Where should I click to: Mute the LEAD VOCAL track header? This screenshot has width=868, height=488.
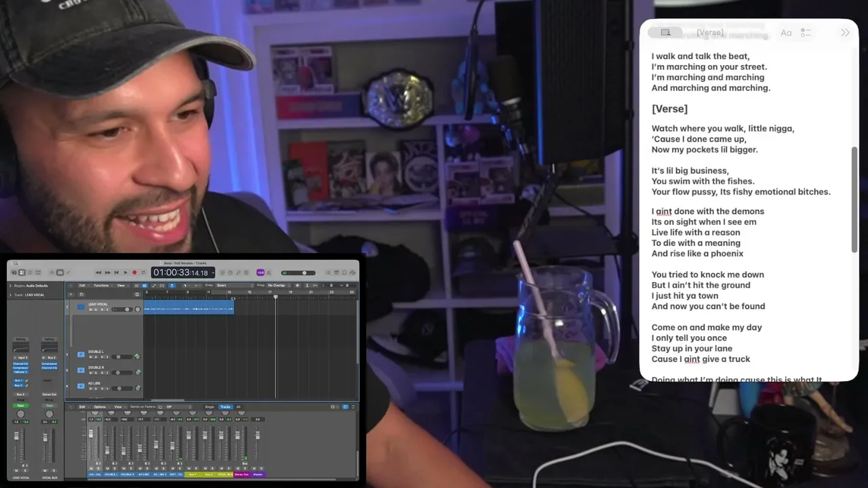point(90,310)
